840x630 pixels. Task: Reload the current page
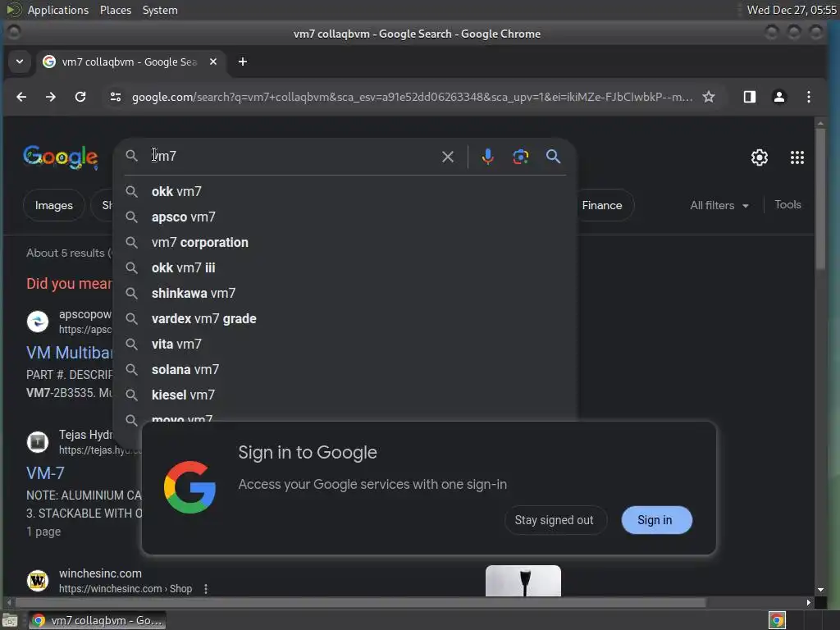click(80, 97)
